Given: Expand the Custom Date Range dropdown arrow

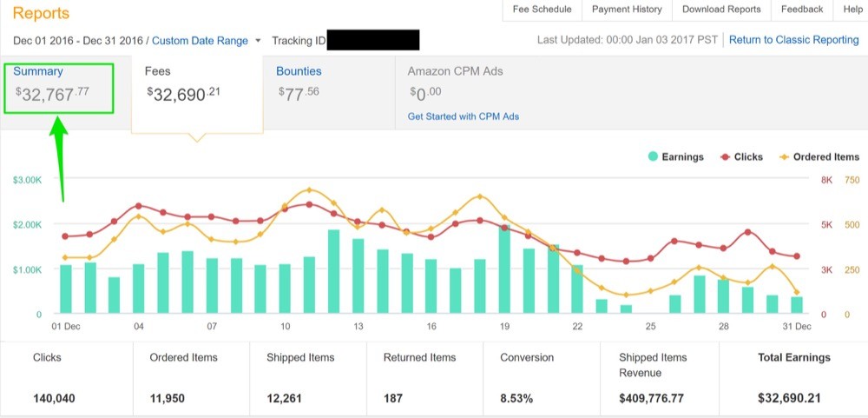Looking at the screenshot, I should [258, 41].
